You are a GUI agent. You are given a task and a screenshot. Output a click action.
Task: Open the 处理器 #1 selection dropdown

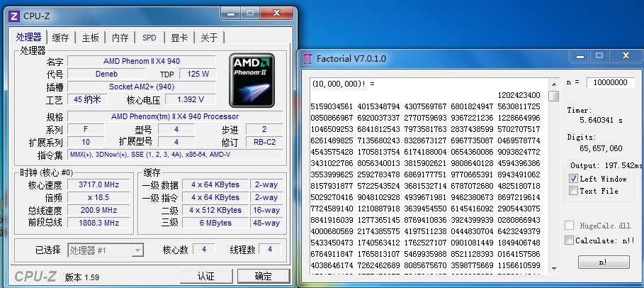pos(106,250)
